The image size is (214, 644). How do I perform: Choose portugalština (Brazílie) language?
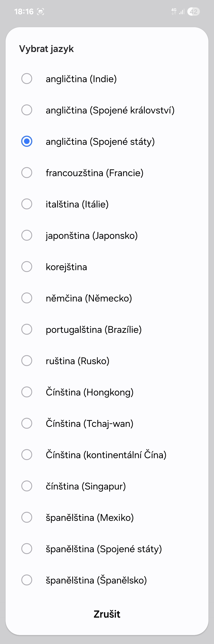(x=27, y=329)
